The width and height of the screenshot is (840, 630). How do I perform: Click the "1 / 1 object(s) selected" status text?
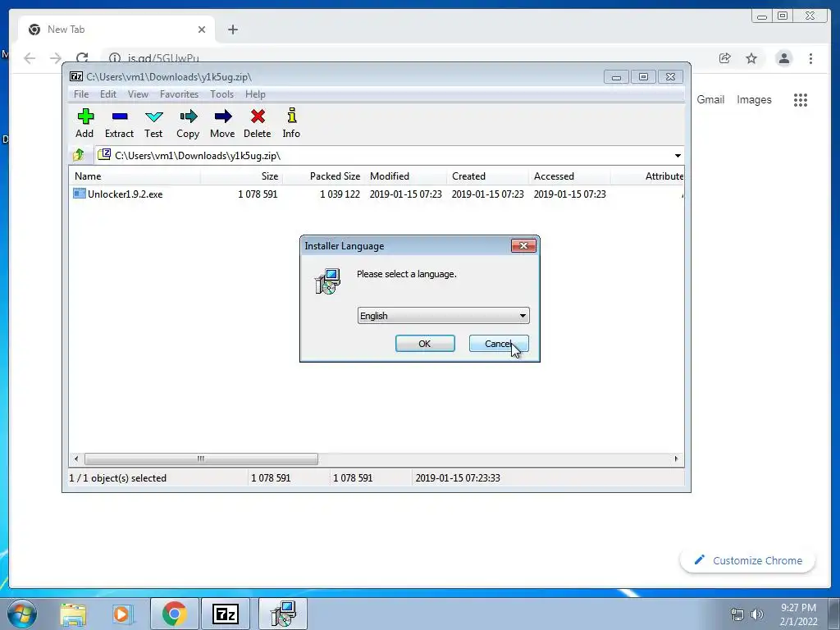pyautogui.click(x=118, y=478)
